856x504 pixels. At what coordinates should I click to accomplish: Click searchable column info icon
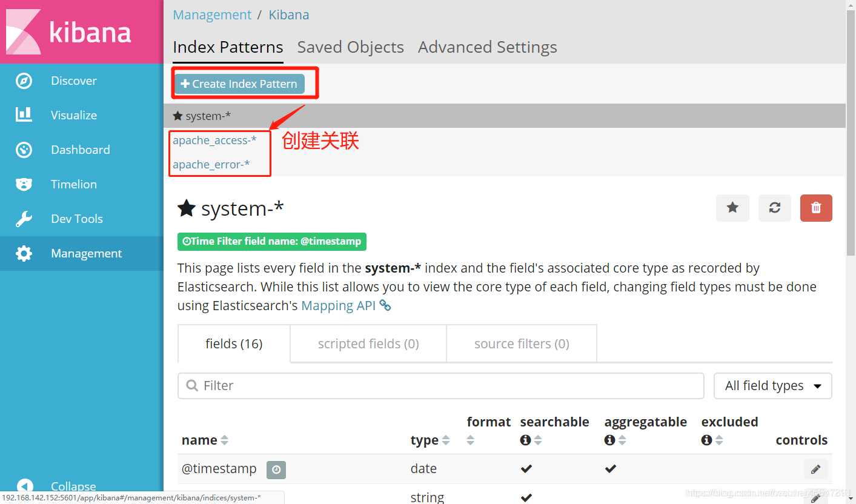tap(525, 440)
